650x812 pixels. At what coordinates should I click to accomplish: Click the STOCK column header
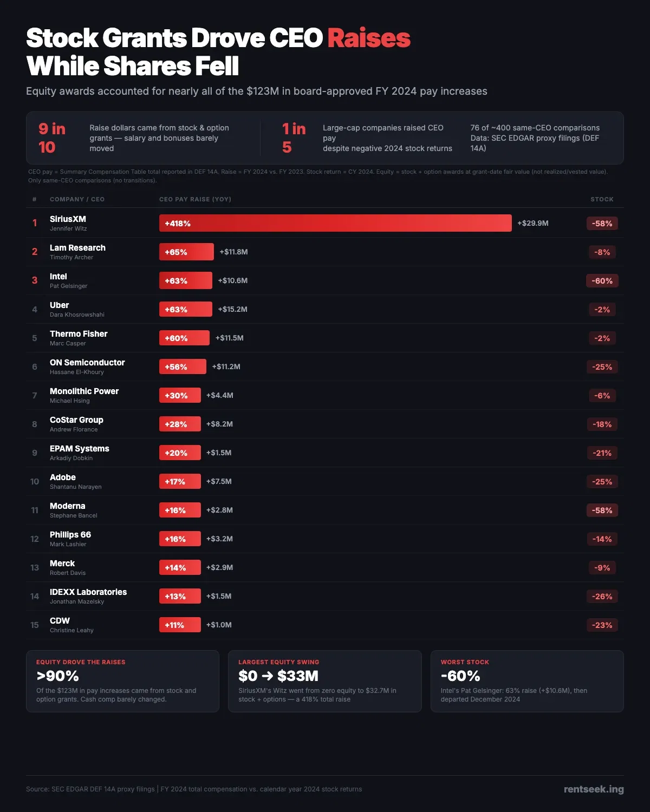click(x=602, y=199)
